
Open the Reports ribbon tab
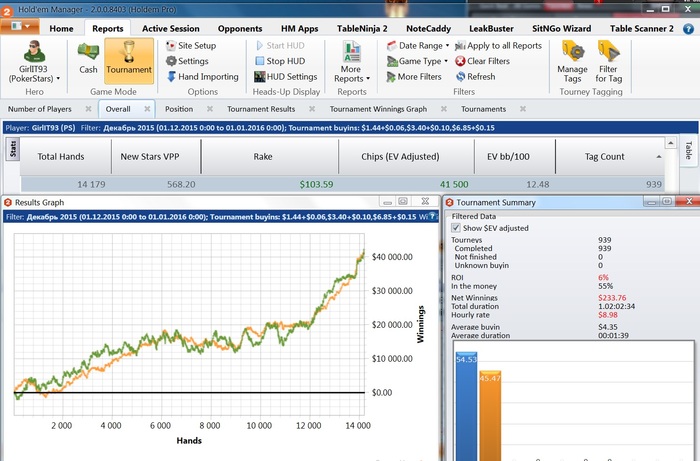point(108,29)
